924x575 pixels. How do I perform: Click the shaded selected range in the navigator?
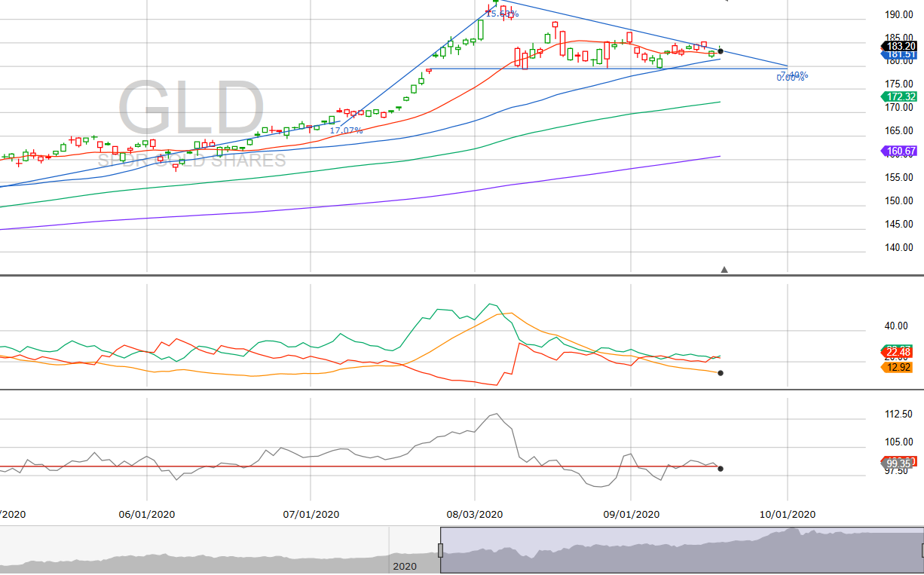point(681,551)
